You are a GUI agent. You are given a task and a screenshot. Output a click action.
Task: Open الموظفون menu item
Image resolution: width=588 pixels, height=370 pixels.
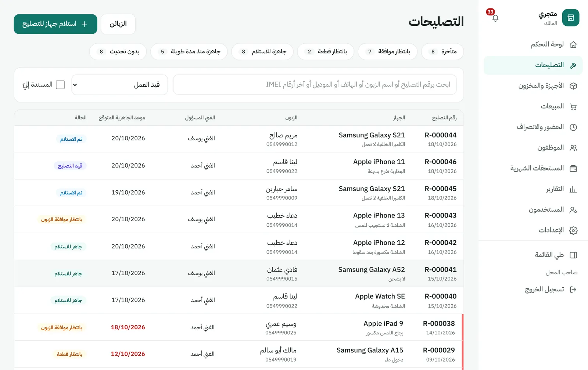tap(533, 148)
